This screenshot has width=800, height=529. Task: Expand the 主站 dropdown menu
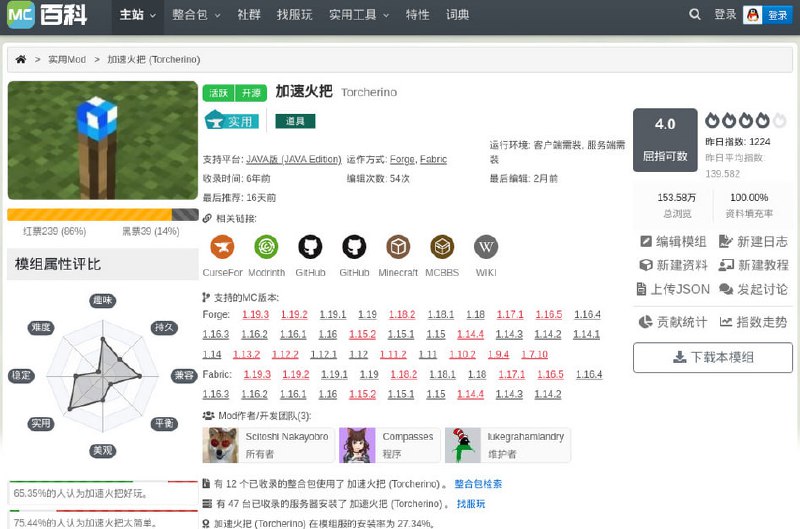coord(138,15)
